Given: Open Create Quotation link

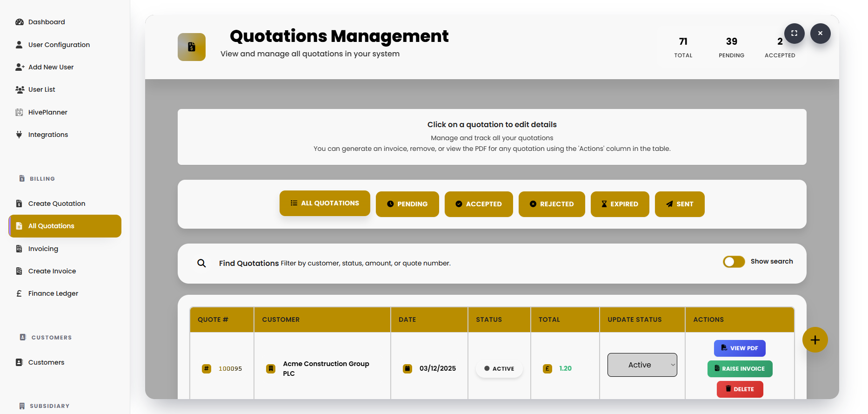Looking at the screenshot, I should pos(57,204).
